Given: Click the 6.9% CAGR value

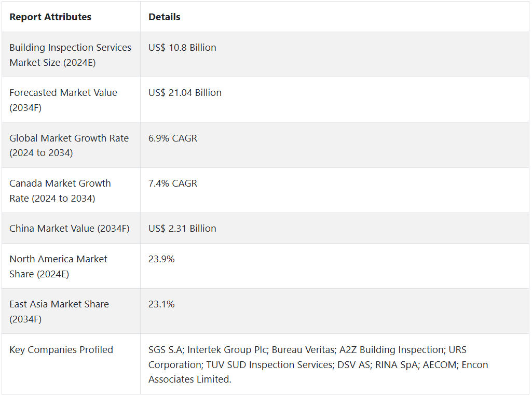Looking at the screenshot, I should (173, 138).
